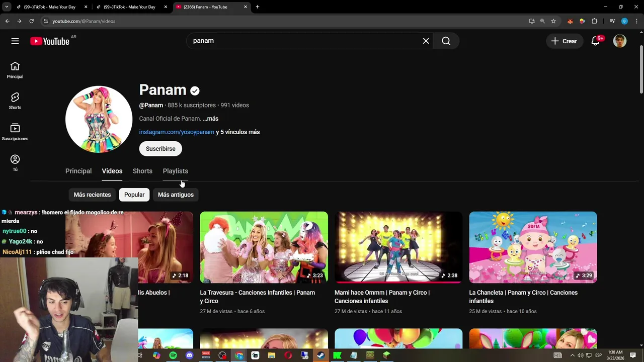Screen dimensions: 644x362
Task: Open La Chancleta title link
Action: (523, 297)
